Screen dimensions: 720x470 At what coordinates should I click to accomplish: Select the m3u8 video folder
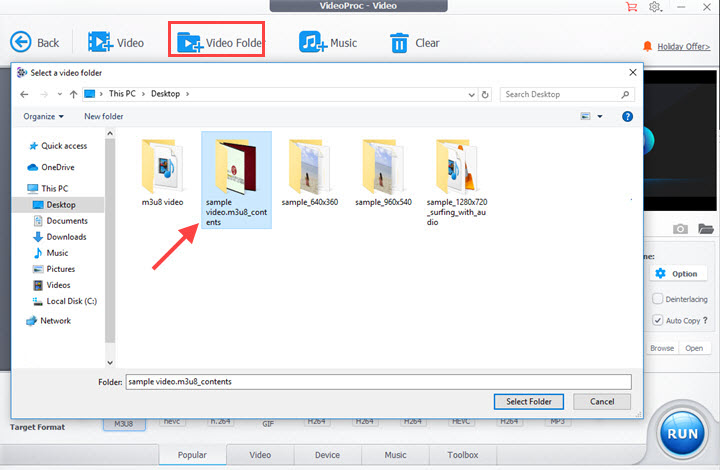point(163,172)
